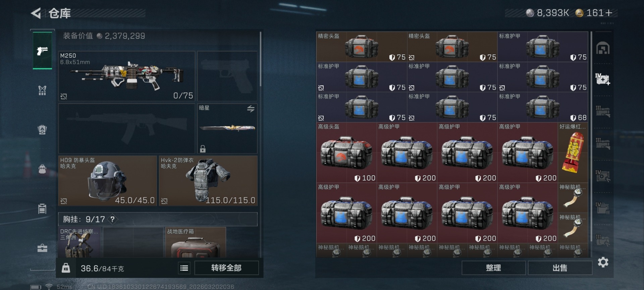The height and width of the screenshot is (290, 644).
Task: Click the 整理 sort button
Action: pyautogui.click(x=493, y=268)
